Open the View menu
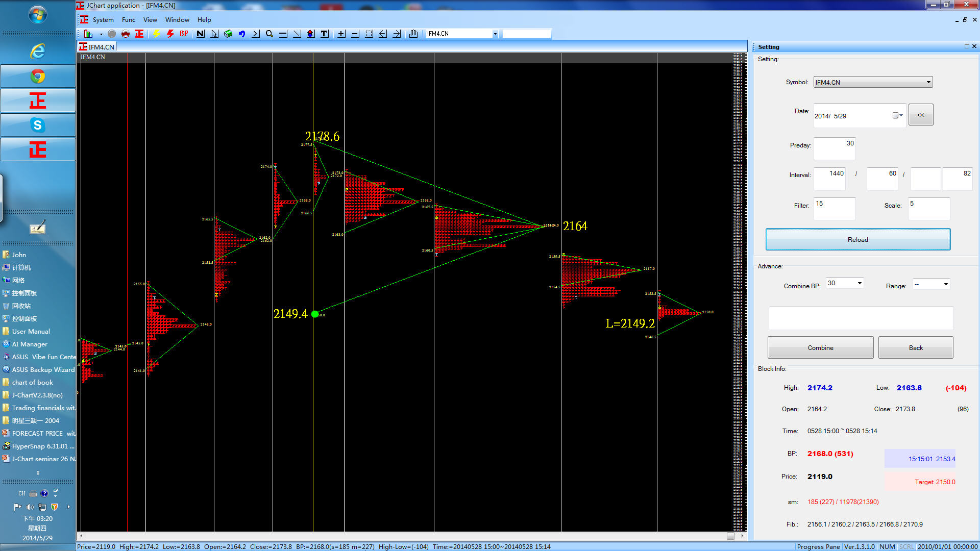This screenshot has width=980, height=551. click(150, 20)
